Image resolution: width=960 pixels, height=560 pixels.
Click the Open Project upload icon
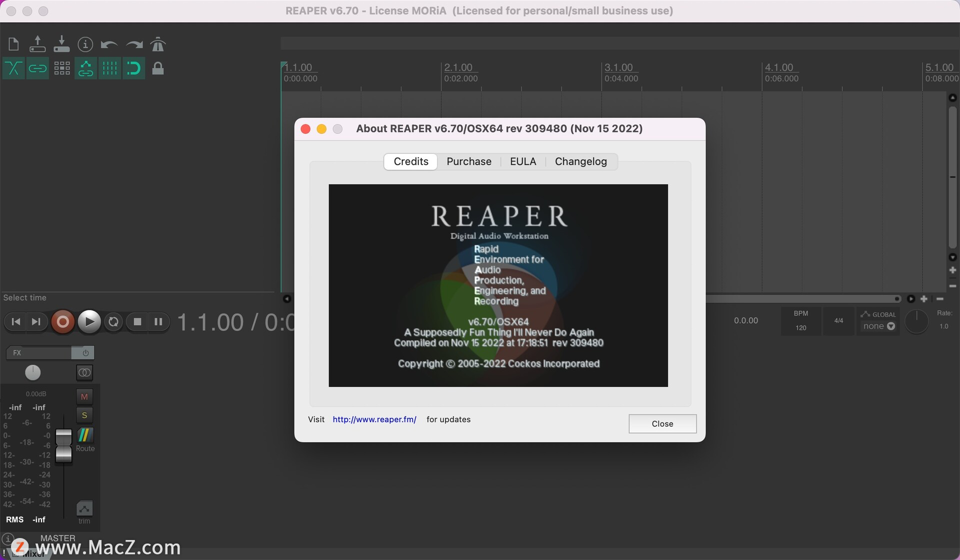click(x=37, y=44)
